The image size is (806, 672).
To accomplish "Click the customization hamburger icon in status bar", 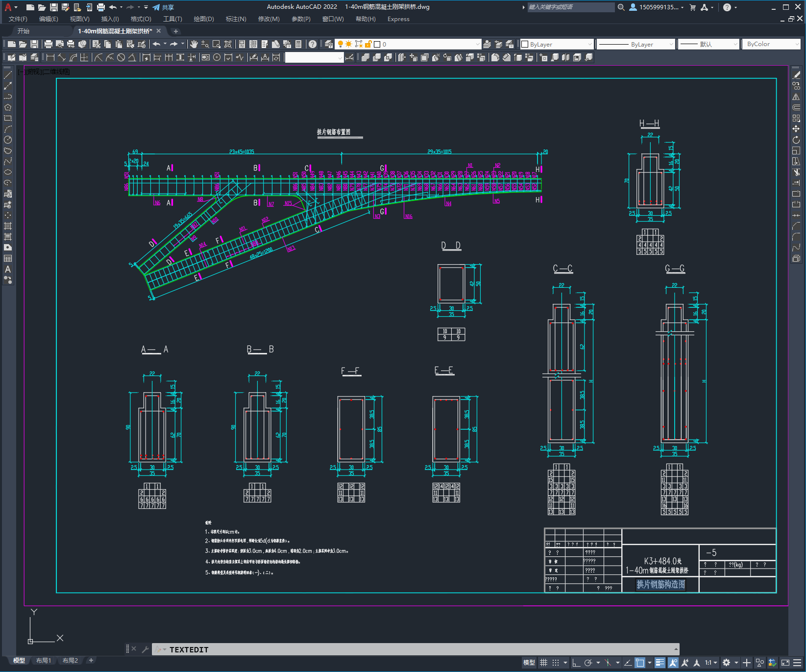I will pos(798,663).
